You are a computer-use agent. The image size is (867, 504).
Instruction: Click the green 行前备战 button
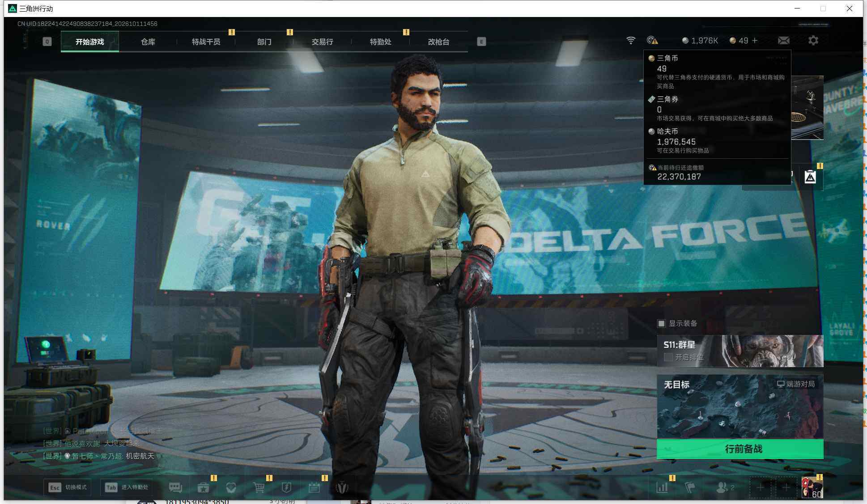coord(740,449)
